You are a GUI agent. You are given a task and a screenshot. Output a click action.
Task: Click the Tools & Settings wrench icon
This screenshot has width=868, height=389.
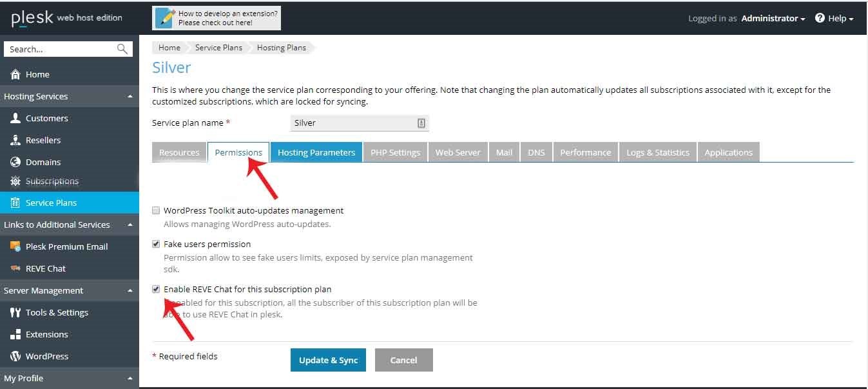coord(15,312)
